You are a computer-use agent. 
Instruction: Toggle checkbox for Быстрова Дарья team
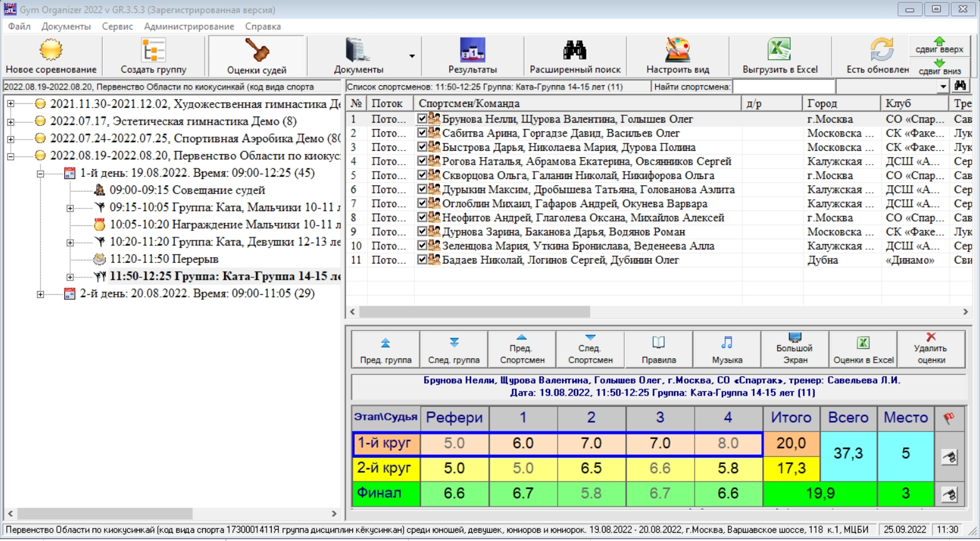click(x=422, y=147)
